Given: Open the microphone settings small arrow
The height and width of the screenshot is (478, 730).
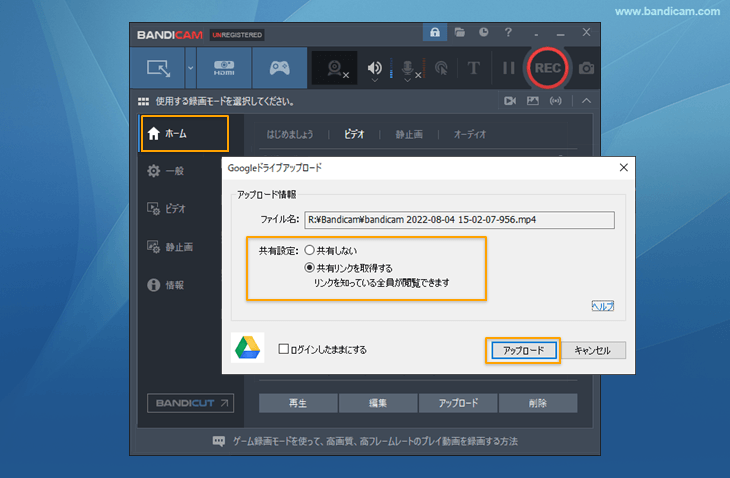Looking at the screenshot, I should pos(407,81).
